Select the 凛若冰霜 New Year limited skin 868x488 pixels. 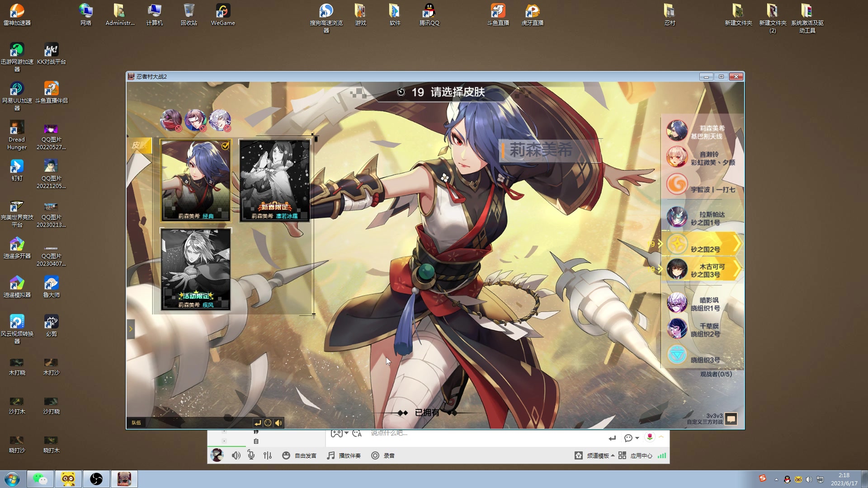click(275, 180)
